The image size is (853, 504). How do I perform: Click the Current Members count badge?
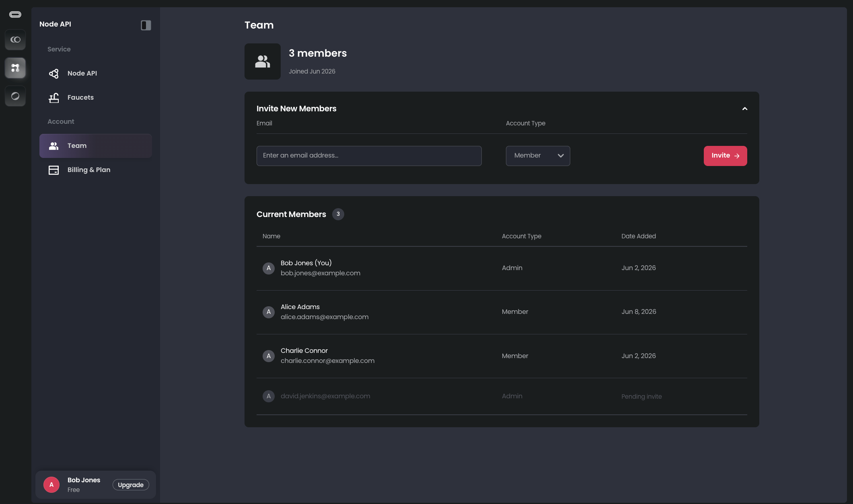point(338,214)
